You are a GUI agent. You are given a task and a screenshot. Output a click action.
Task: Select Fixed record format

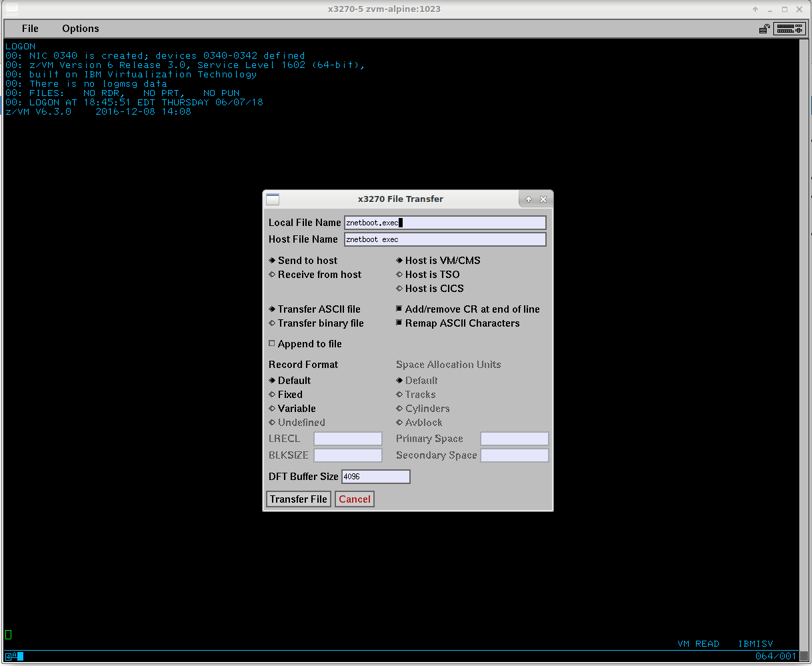286,395
